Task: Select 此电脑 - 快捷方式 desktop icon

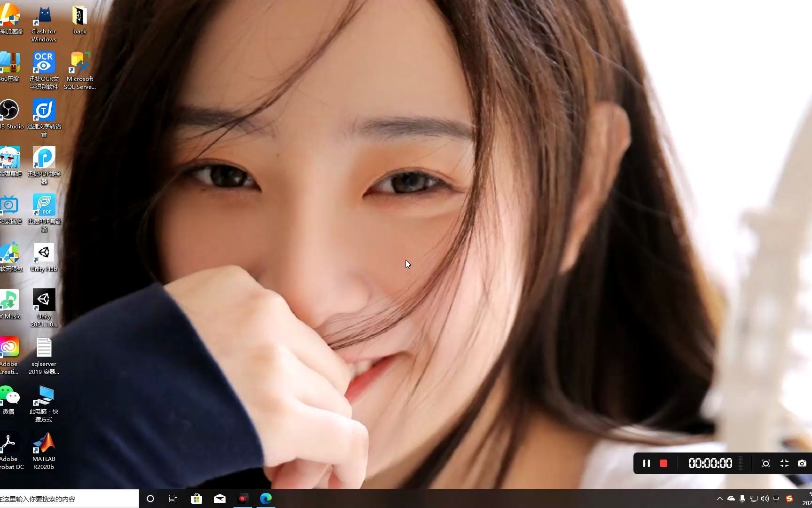Action: (x=44, y=404)
